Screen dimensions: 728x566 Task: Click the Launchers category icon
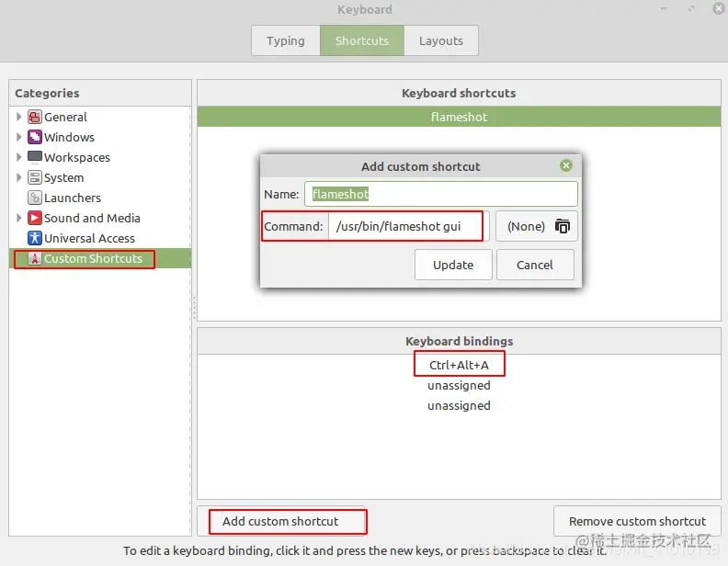pos(34,198)
